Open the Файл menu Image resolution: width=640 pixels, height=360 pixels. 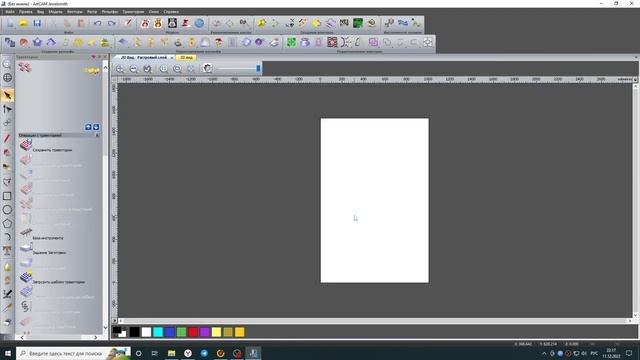coord(9,12)
